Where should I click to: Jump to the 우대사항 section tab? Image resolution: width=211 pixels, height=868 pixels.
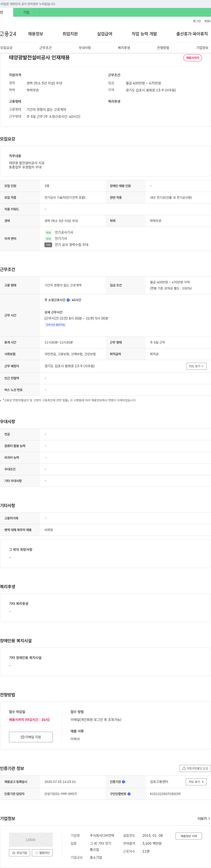coord(85,48)
